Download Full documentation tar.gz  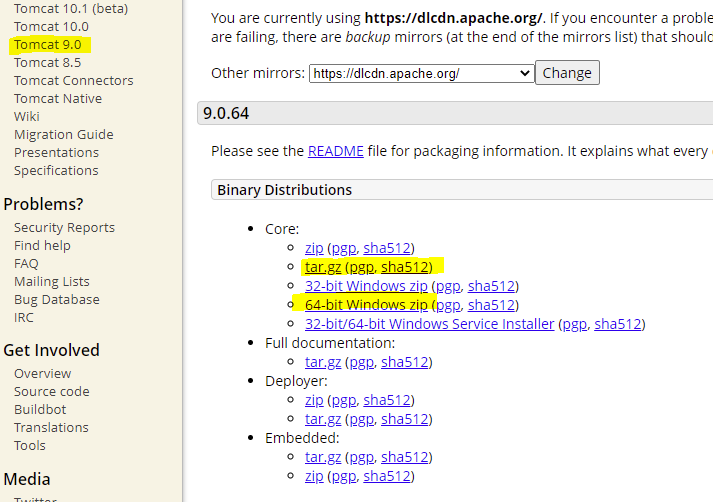323,362
